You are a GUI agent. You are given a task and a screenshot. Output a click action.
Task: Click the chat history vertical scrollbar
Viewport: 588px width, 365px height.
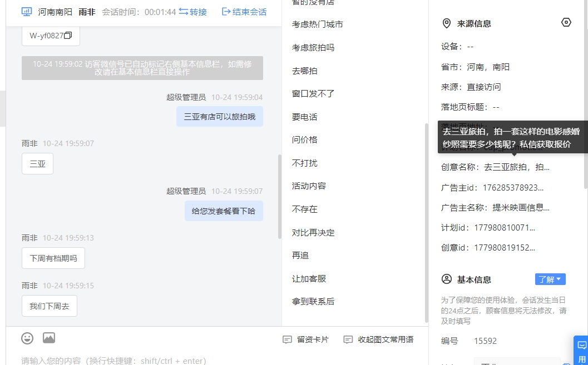click(280, 197)
